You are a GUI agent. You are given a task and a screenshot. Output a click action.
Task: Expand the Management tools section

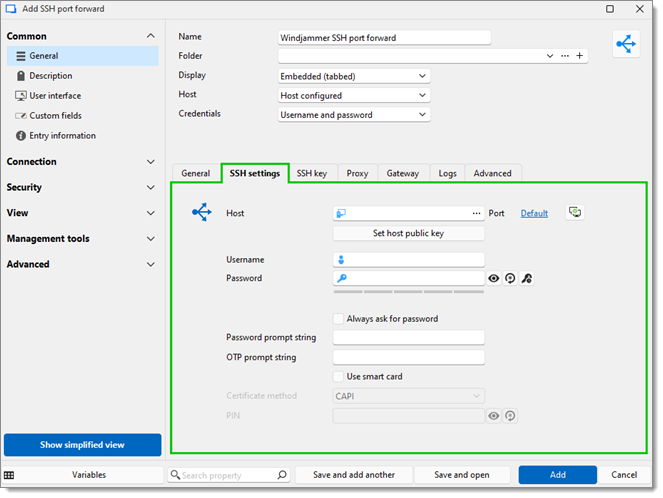click(80, 239)
